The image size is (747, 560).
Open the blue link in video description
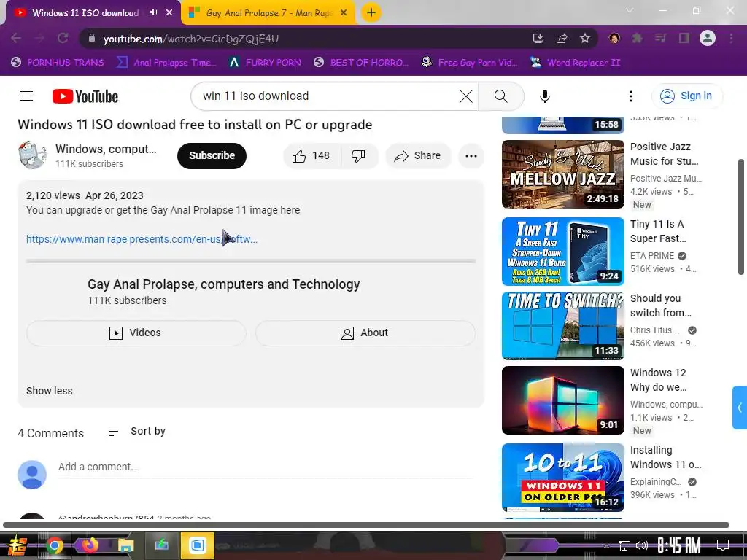click(x=142, y=239)
